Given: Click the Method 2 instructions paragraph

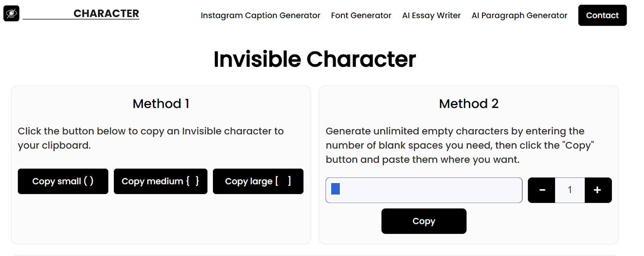Looking at the screenshot, I should [x=460, y=145].
